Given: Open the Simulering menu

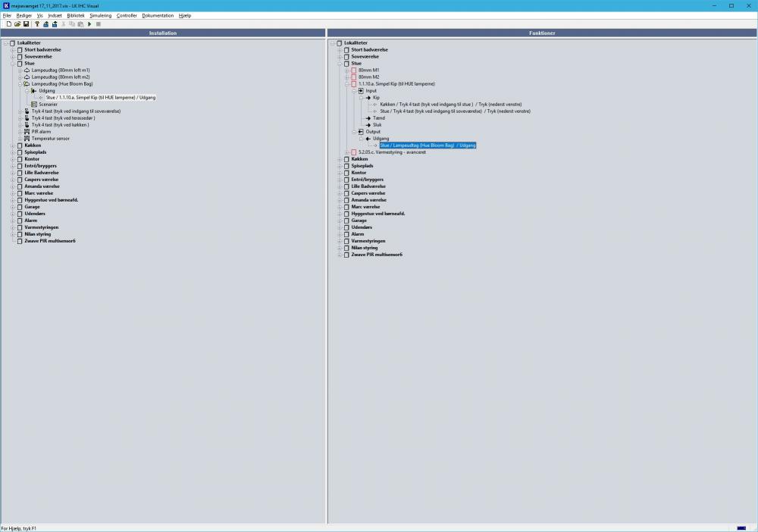Looking at the screenshot, I should [100, 15].
